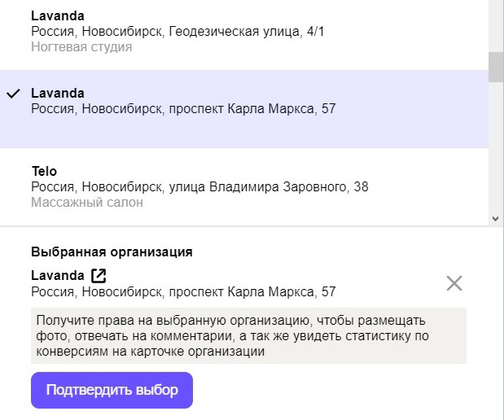Click the list scrollbar thumb
This screenshot has height=420, width=504.
(x=496, y=68)
